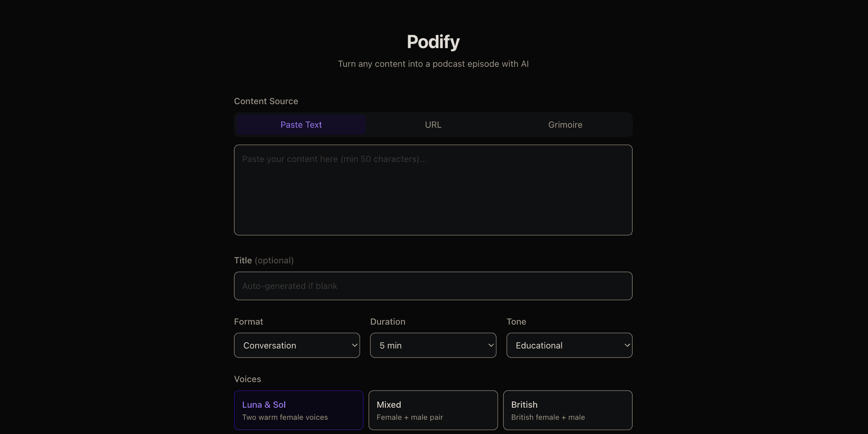Expand the 5 min duration chevron
The width and height of the screenshot is (868, 434).
(490, 345)
